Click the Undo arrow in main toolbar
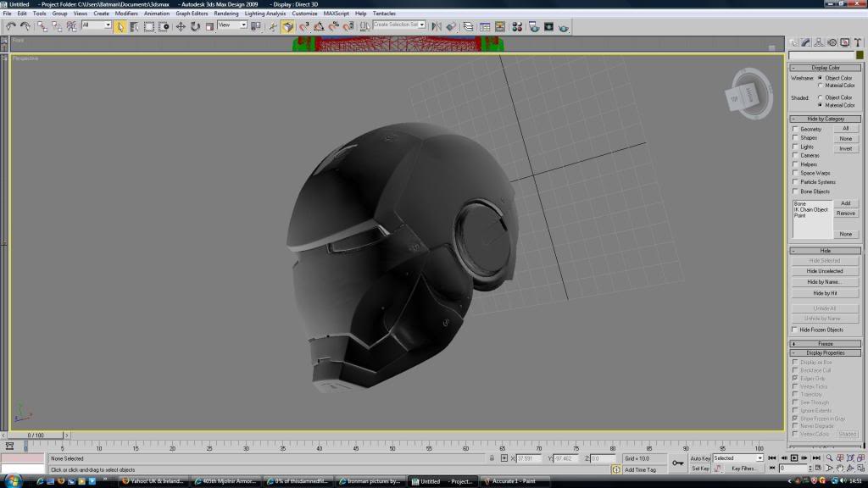 click(11, 26)
